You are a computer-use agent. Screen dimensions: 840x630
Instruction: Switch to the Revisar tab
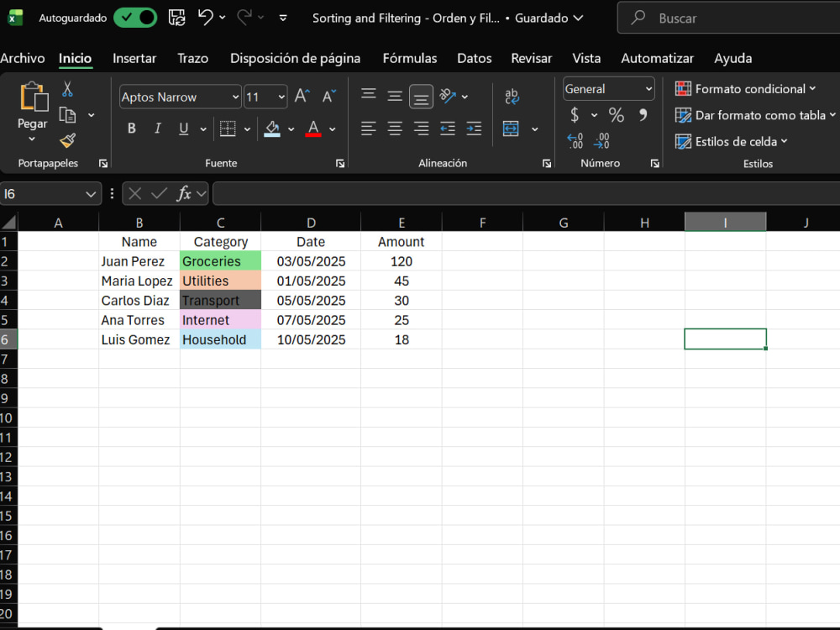point(532,59)
